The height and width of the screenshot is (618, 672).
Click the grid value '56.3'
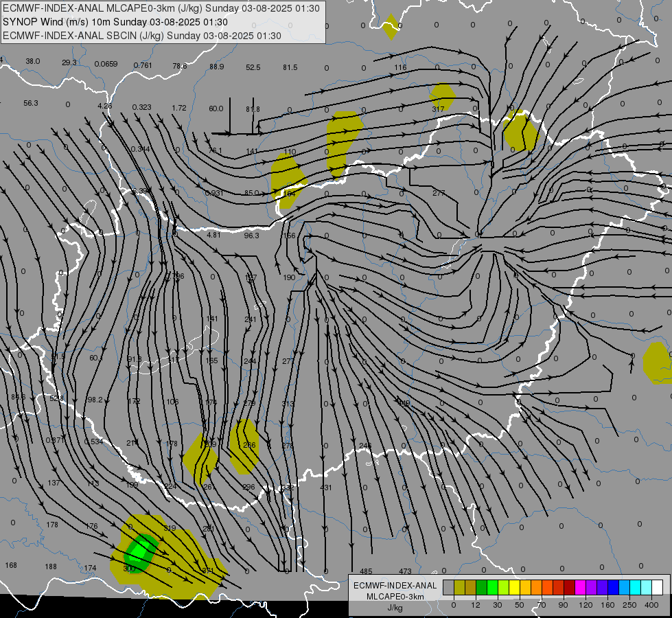(x=31, y=103)
